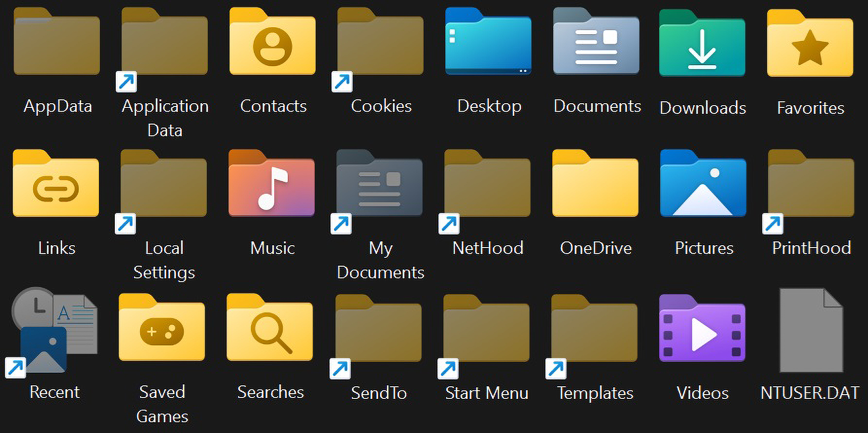Select the Documents folder icon
Viewport: 868px width, 433px height.
click(x=596, y=41)
